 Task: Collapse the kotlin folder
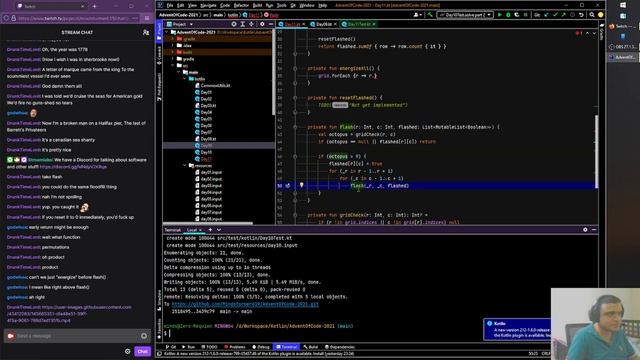point(184,79)
